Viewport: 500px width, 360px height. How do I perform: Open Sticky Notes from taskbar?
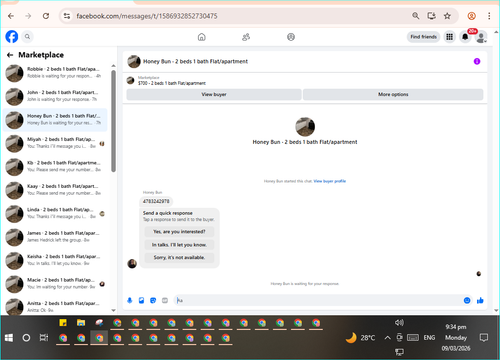pos(63,323)
